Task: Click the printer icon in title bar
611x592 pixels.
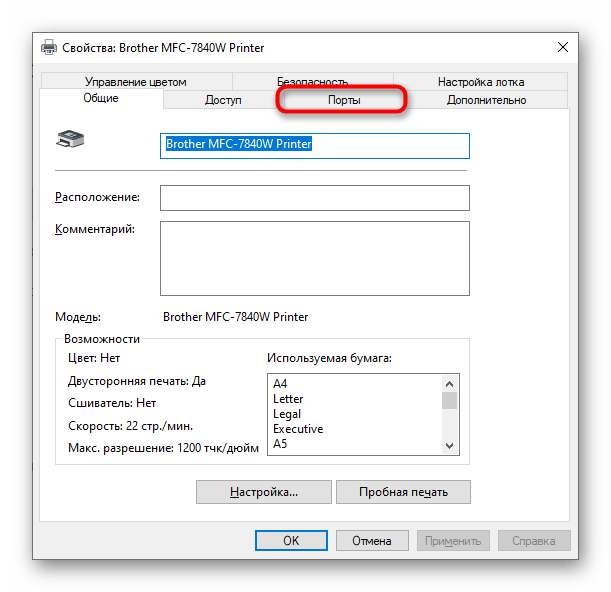Action: click(x=48, y=48)
